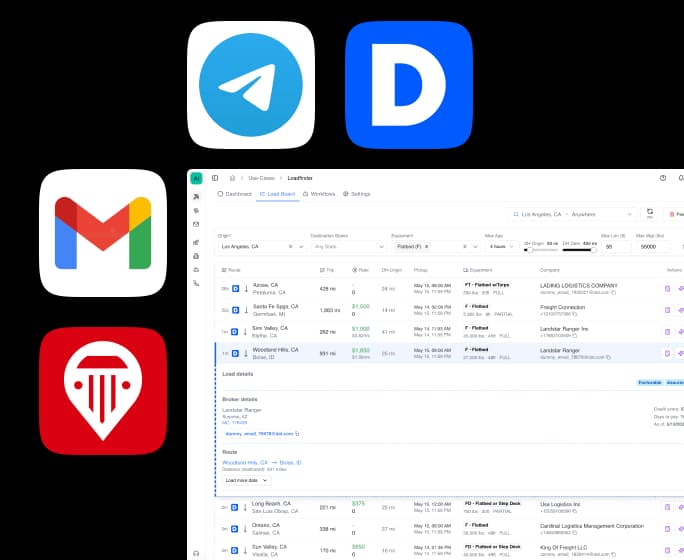Adjust the DH-Dest slider handle
The image size is (684, 560).
(x=593, y=250)
